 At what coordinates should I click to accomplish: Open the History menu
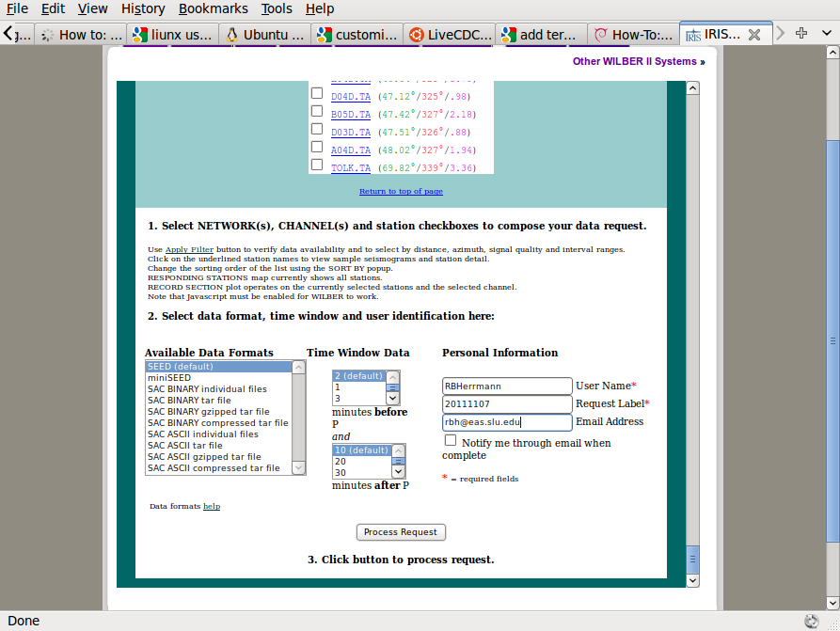pyautogui.click(x=143, y=8)
